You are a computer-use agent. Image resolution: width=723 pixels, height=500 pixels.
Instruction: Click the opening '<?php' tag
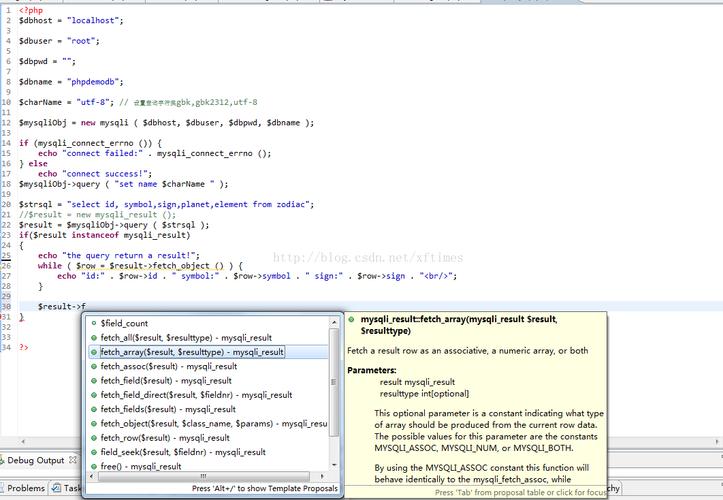[x=31, y=10]
